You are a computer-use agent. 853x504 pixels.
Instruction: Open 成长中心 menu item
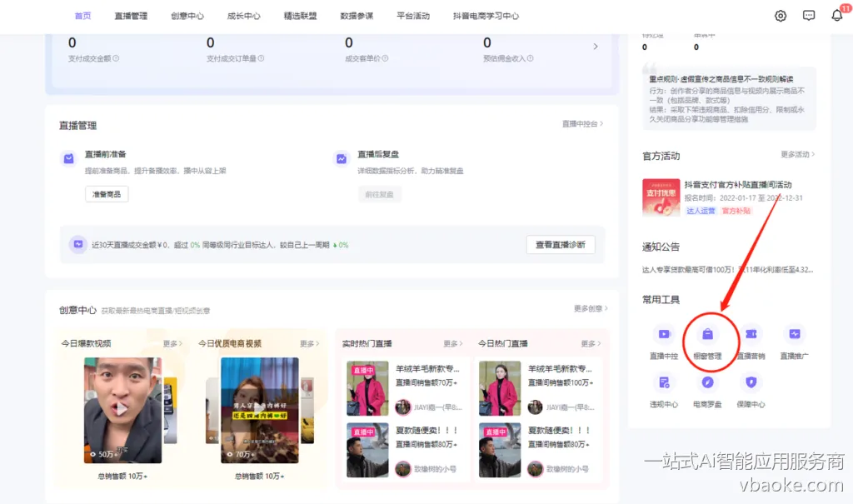[x=244, y=16]
